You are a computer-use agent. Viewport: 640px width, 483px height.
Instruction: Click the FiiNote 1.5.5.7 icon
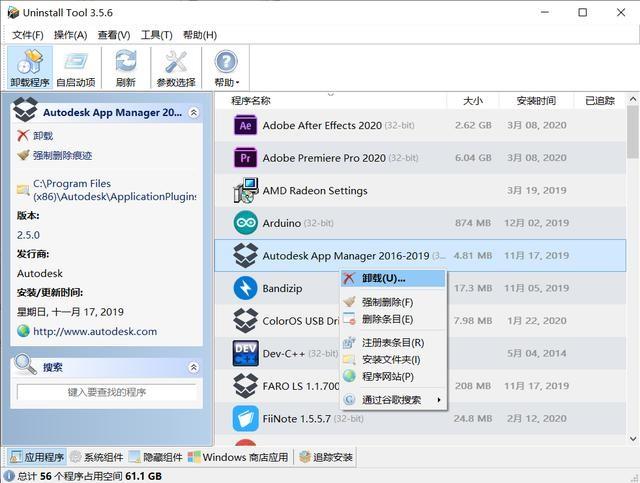pos(245,418)
